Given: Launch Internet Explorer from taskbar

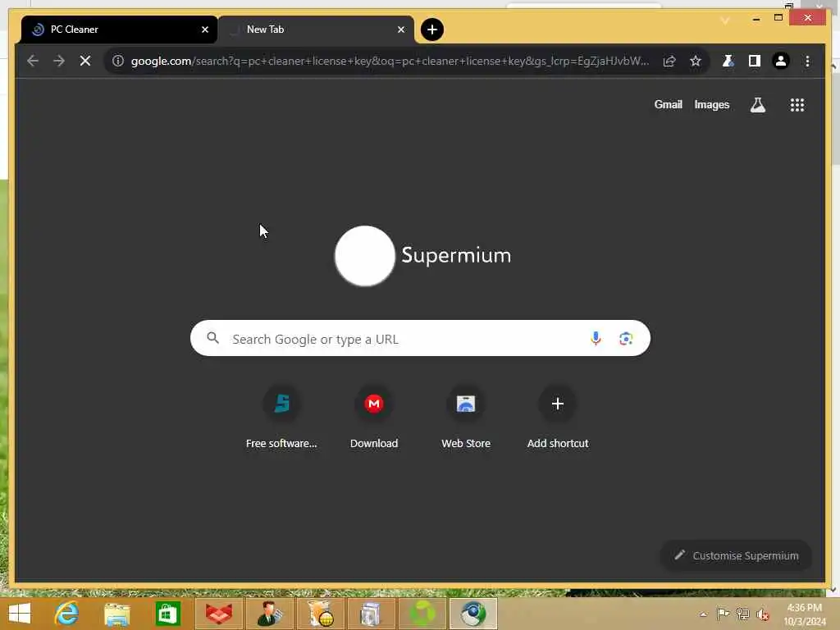Looking at the screenshot, I should click(x=66, y=614).
